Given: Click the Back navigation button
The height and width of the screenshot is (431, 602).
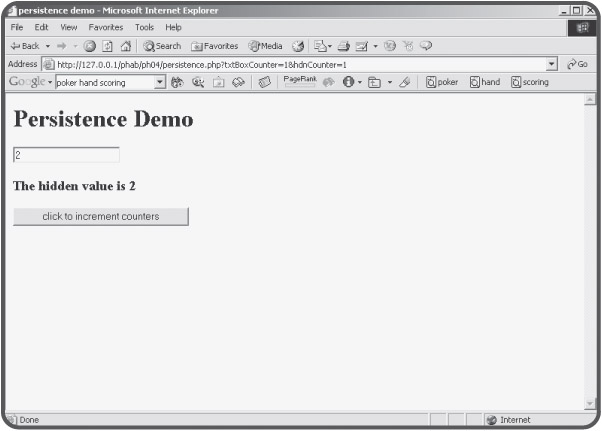Looking at the screenshot, I should [x=25, y=46].
